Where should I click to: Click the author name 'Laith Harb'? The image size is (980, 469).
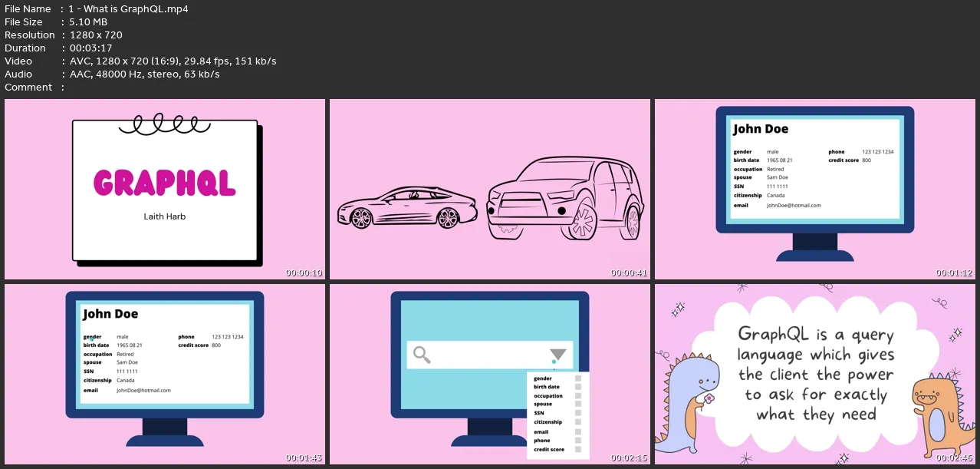tap(165, 216)
